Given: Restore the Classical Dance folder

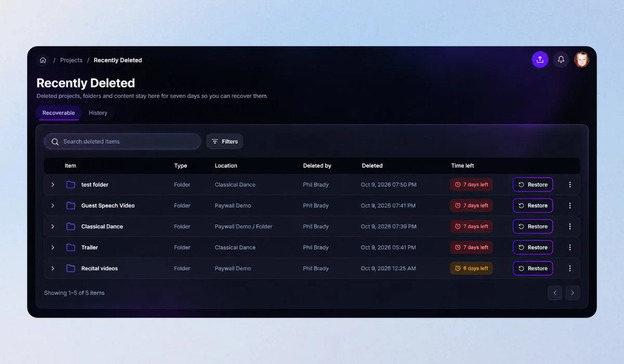Looking at the screenshot, I should click(533, 226).
